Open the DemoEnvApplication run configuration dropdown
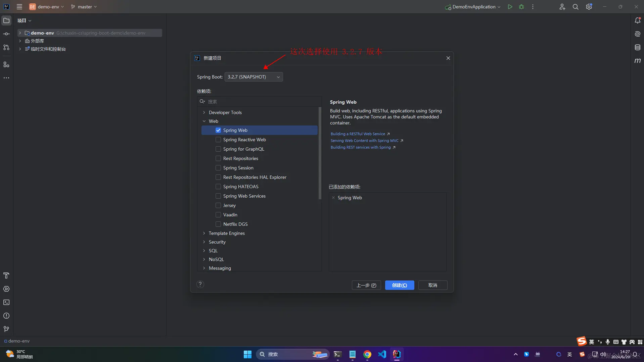The height and width of the screenshot is (362, 644). click(x=473, y=7)
